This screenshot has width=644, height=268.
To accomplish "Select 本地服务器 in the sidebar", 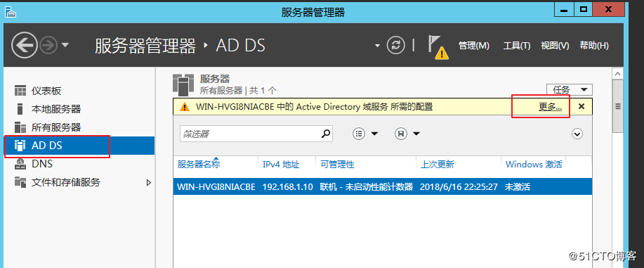I will [x=79, y=109].
